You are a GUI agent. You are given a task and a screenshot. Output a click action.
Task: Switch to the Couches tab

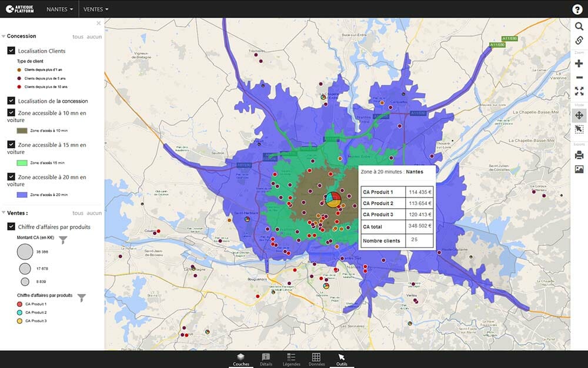(x=240, y=359)
